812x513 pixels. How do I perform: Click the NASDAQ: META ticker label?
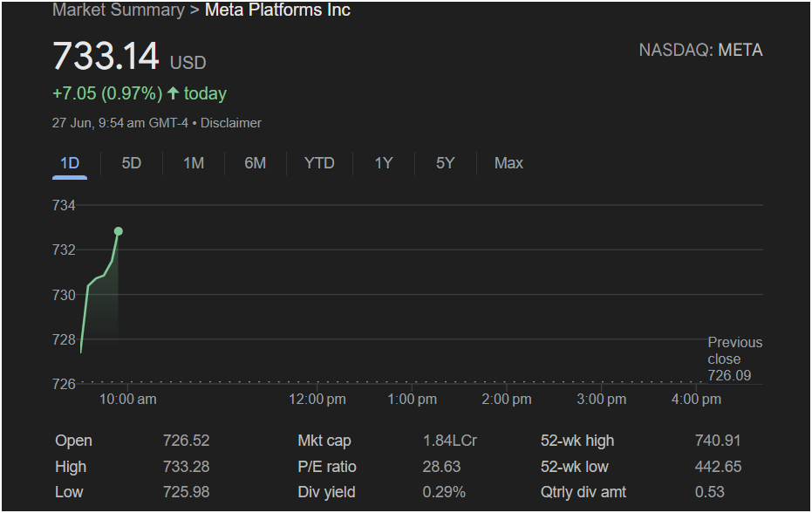[x=700, y=51]
